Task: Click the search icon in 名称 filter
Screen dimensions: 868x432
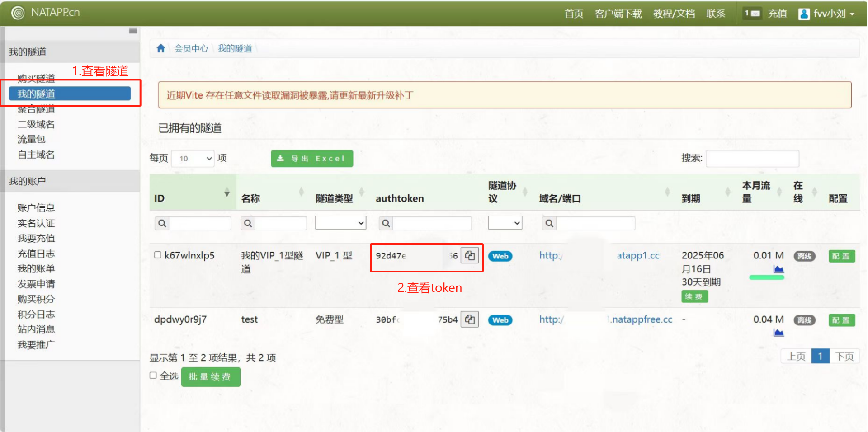Action: (248, 223)
